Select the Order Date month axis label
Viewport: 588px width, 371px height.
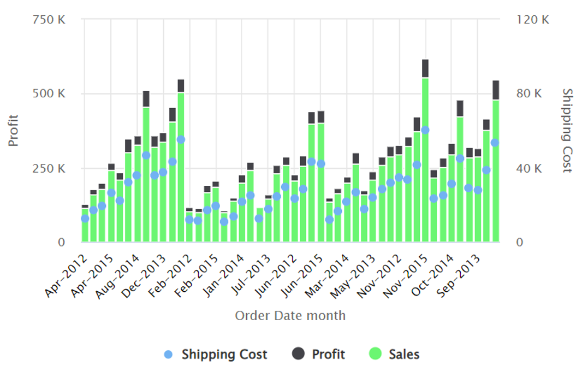[289, 315]
